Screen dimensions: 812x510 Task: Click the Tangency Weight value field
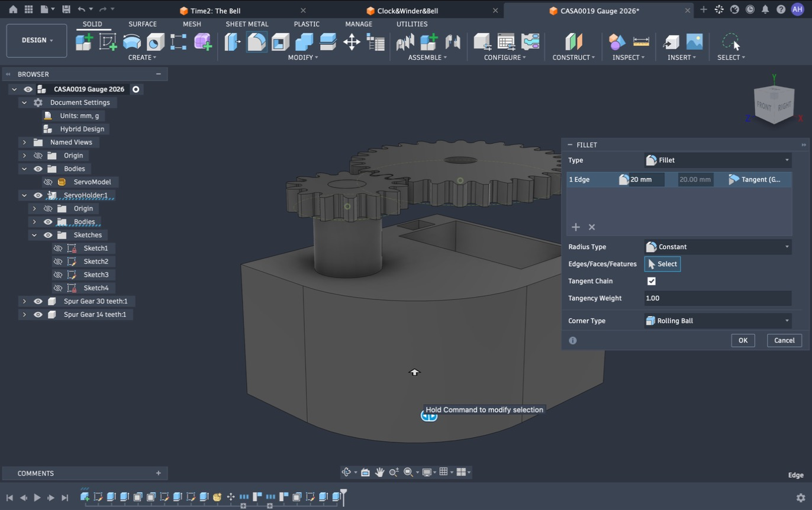point(718,298)
